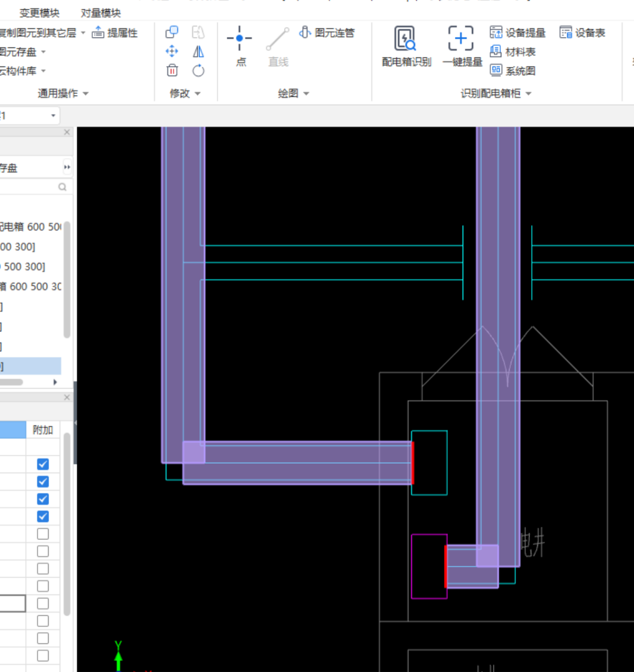Viewport: 634px width, 672px height.
Task: Select the 直线 line drawing tool
Action: point(278,47)
